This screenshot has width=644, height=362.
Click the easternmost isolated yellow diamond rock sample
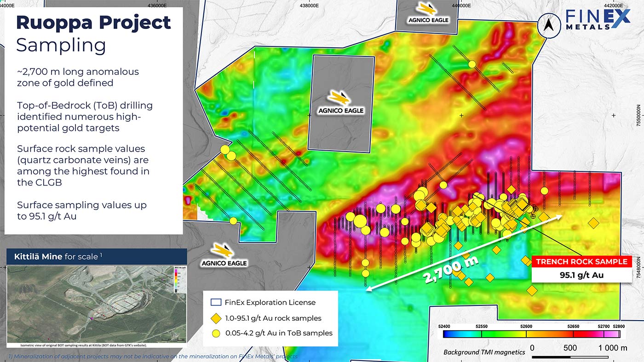coord(594,223)
